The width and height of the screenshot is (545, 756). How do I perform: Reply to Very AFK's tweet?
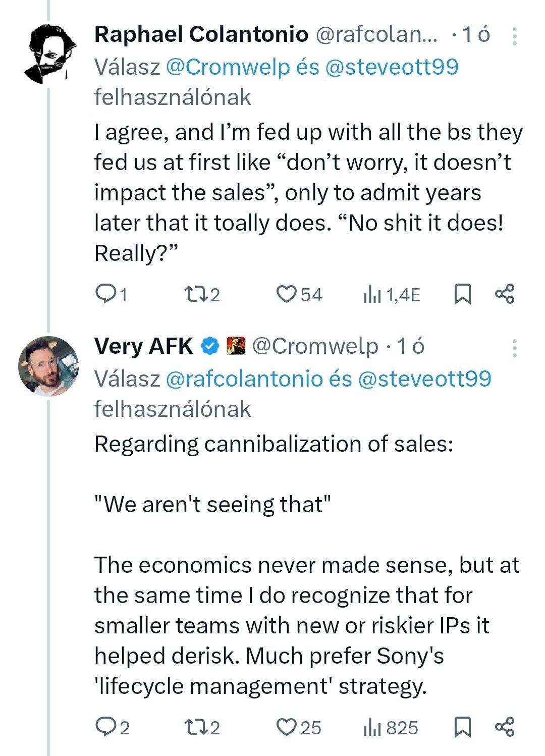pyautogui.click(x=105, y=727)
